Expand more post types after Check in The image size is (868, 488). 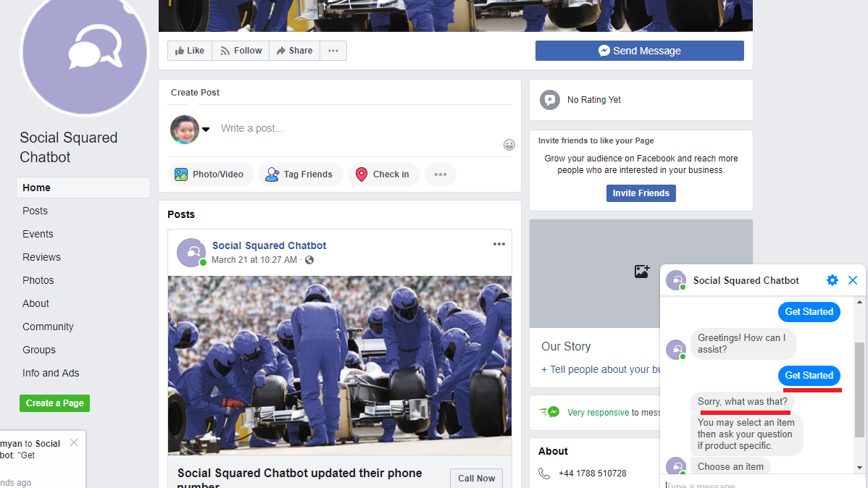tap(441, 174)
